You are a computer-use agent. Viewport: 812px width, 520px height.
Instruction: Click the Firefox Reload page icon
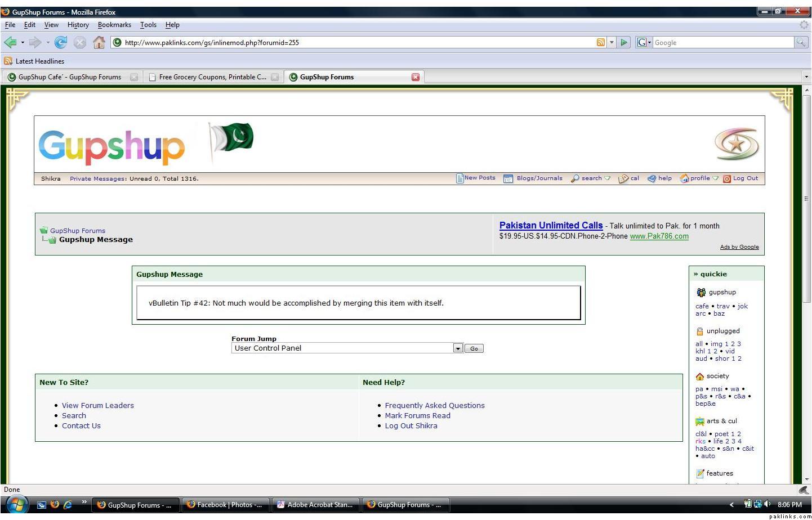(61, 42)
